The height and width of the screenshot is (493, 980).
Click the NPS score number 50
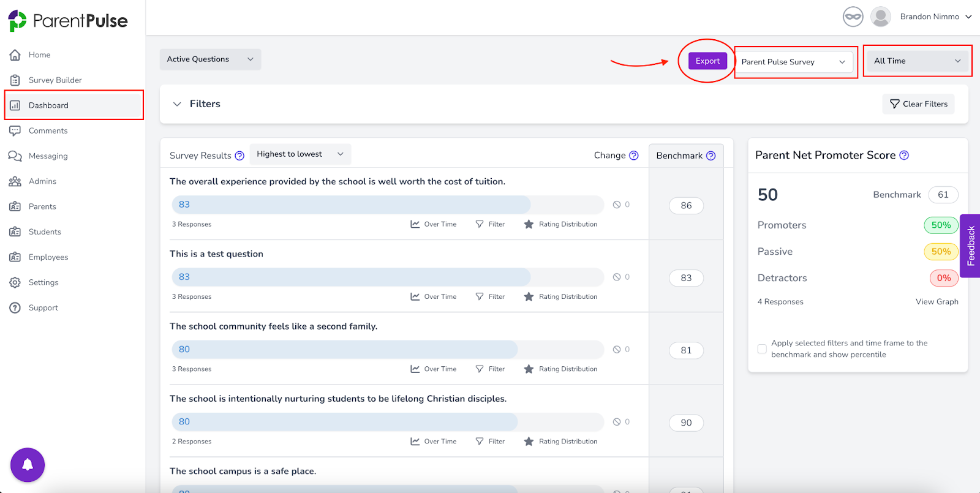tap(767, 195)
